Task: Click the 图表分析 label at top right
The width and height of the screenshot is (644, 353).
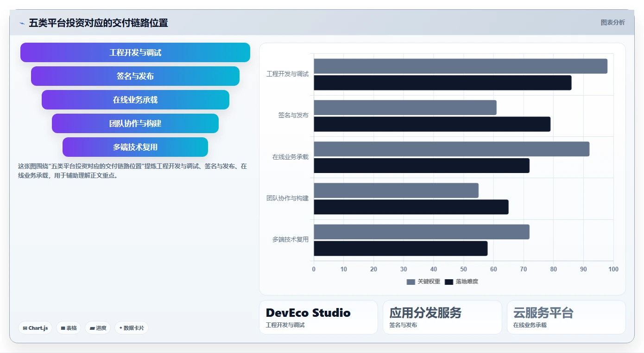Action: pyautogui.click(x=612, y=22)
